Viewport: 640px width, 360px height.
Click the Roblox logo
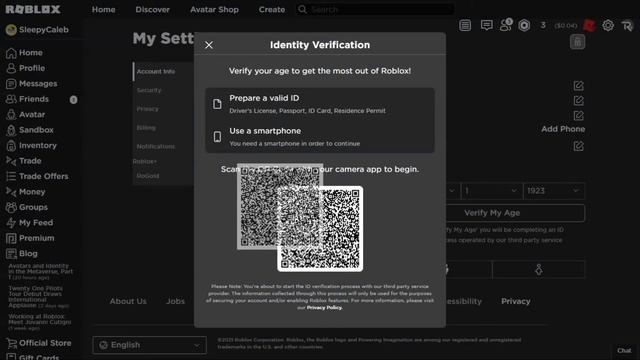(33, 9)
